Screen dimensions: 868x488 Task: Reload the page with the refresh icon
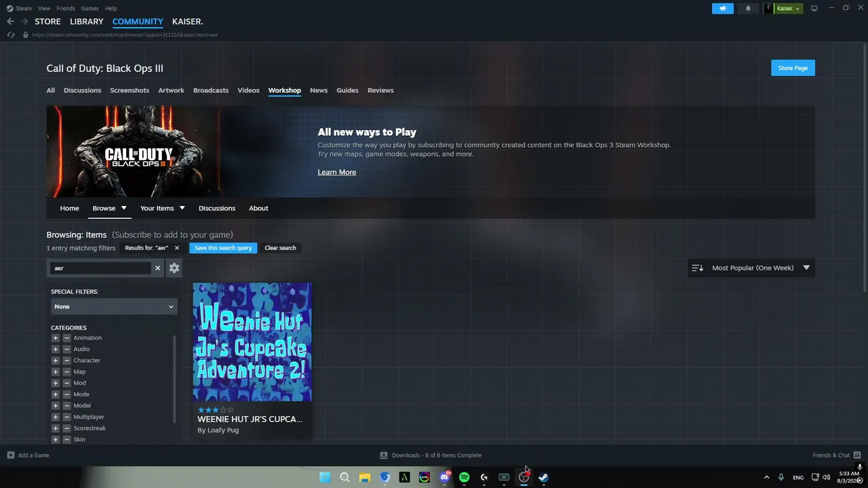click(10, 35)
